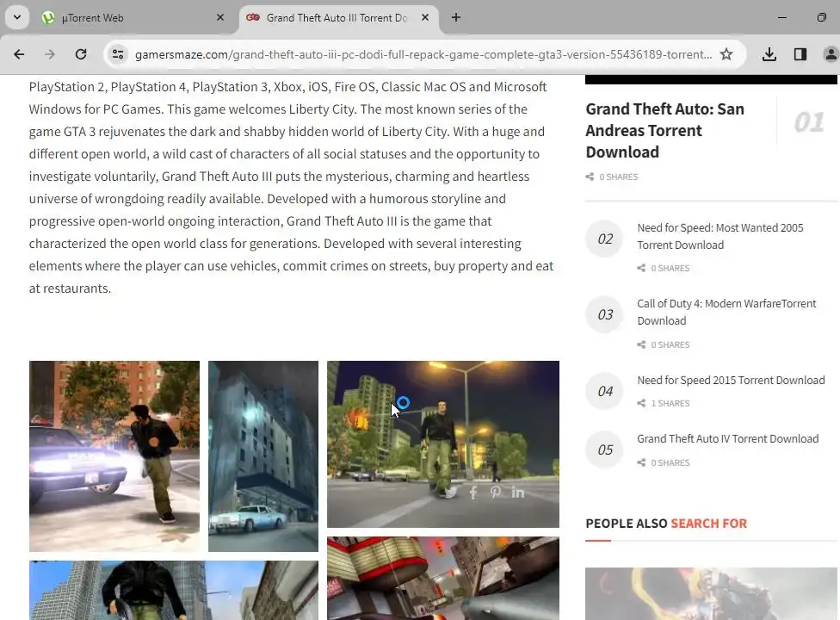
Task: Open a new browser tab
Action: [456, 18]
